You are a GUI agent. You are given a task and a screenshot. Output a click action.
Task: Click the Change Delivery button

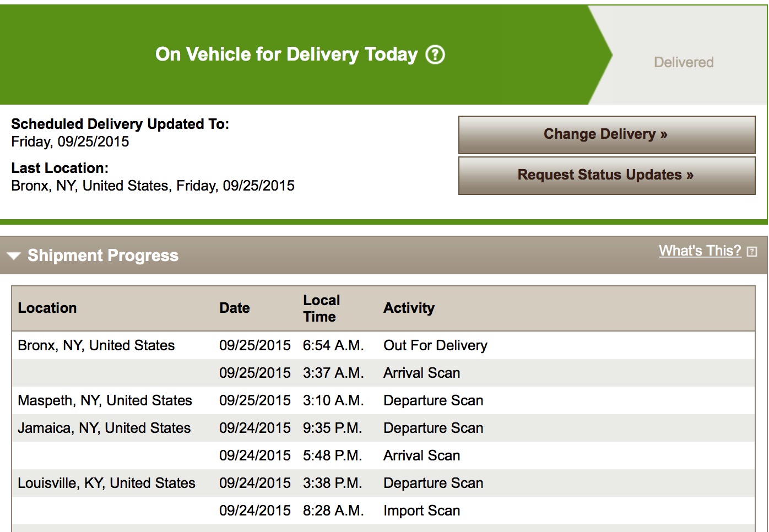(x=606, y=134)
